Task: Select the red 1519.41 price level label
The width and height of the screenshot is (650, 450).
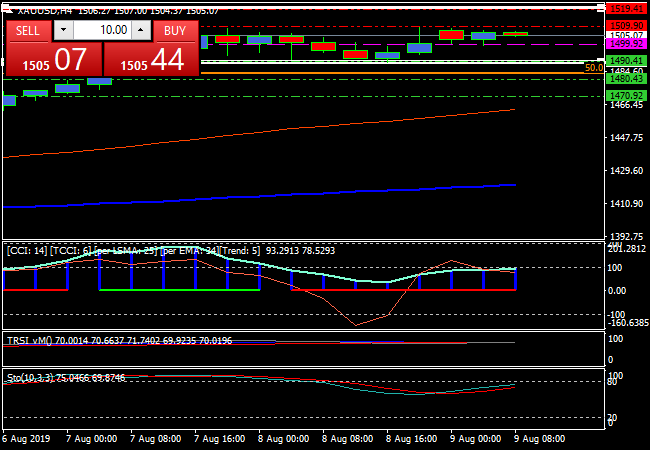Action: click(x=626, y=8)
